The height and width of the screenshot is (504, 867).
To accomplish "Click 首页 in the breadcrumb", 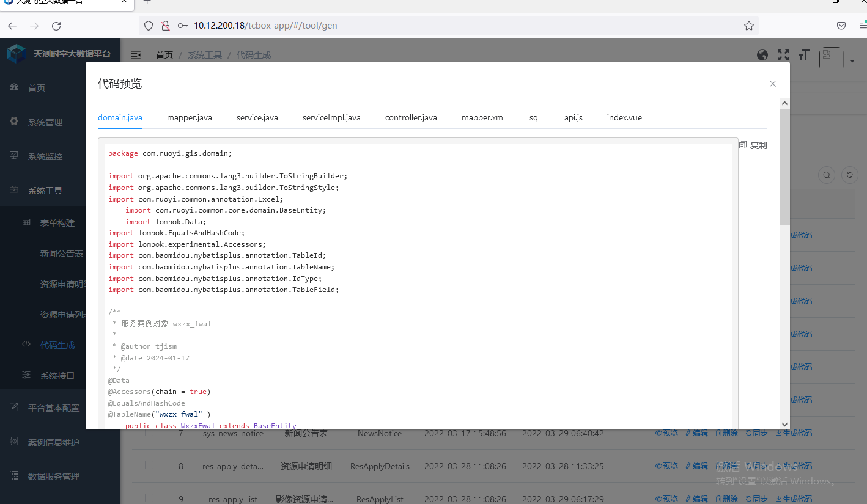I will [164, 55].
